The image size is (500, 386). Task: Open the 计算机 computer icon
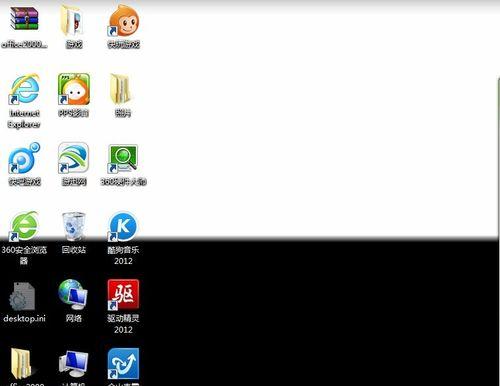pyautogui.click(x=73, y=363)
